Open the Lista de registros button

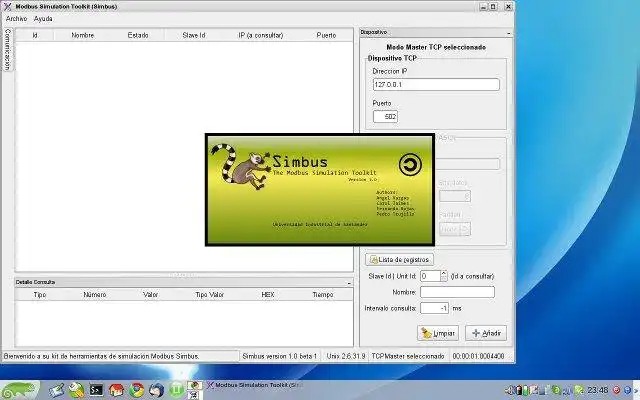coord(400,260)
